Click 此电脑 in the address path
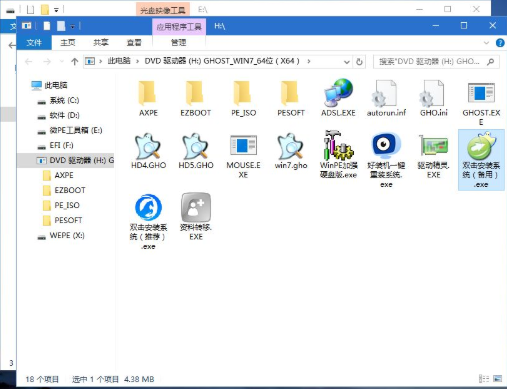Viewport: 507px width, 389px height. click(x=119, y=61)
